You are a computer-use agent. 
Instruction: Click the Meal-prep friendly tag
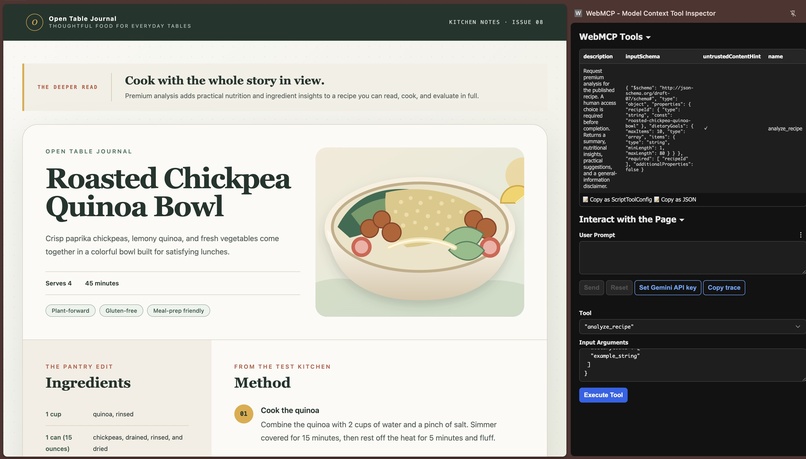pos(178,310)
